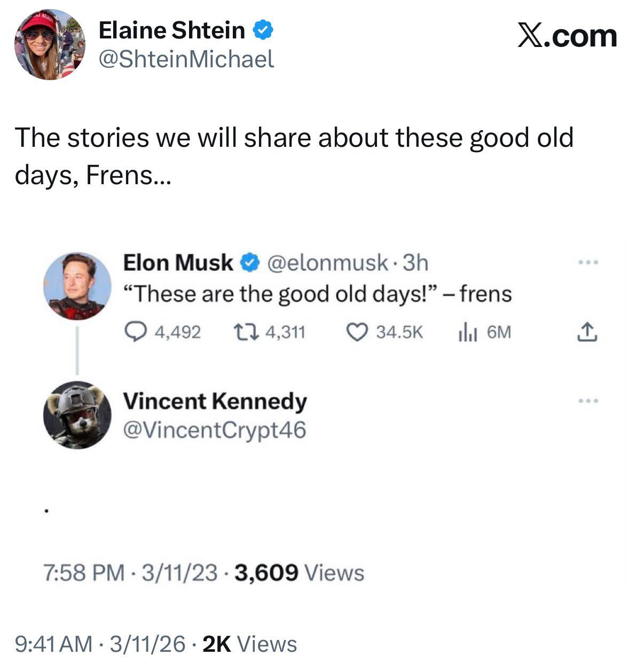Click the views bar-chart icon showing 6M
The width and height of the screenshot is (644, 663).
coord(466,333)
